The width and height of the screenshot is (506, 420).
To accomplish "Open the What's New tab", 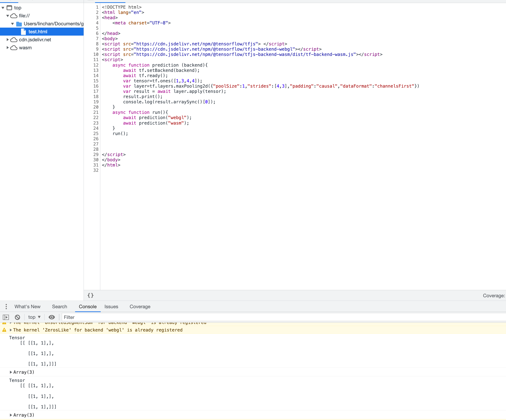I will [x=27, y=306].
